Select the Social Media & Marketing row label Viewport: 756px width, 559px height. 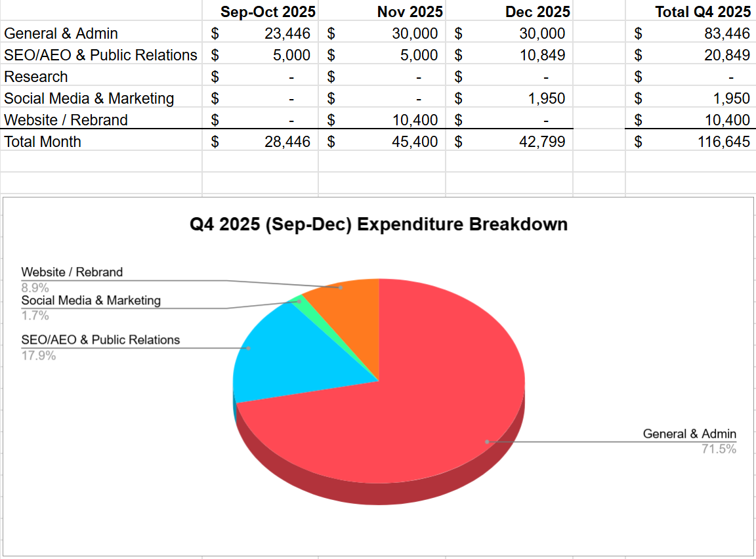89,98
